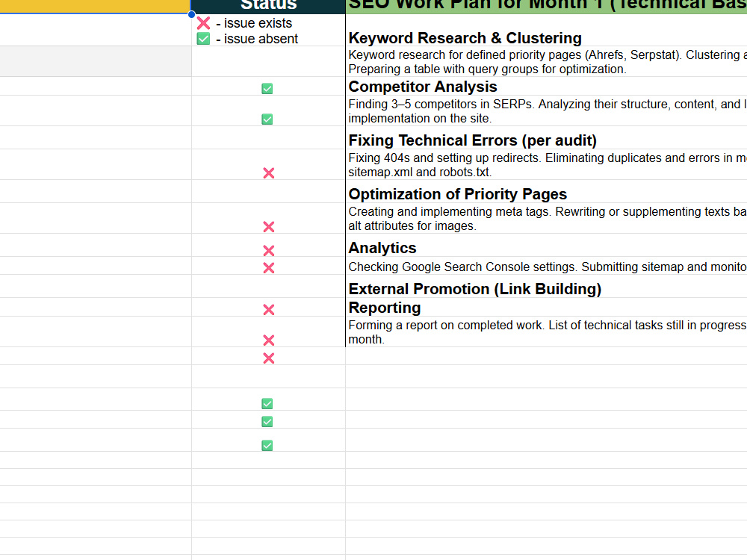Screen dimensions: 747x560
Task: Click 'Keyword Research & Clustering' heading
Action: tap(465, 38)
